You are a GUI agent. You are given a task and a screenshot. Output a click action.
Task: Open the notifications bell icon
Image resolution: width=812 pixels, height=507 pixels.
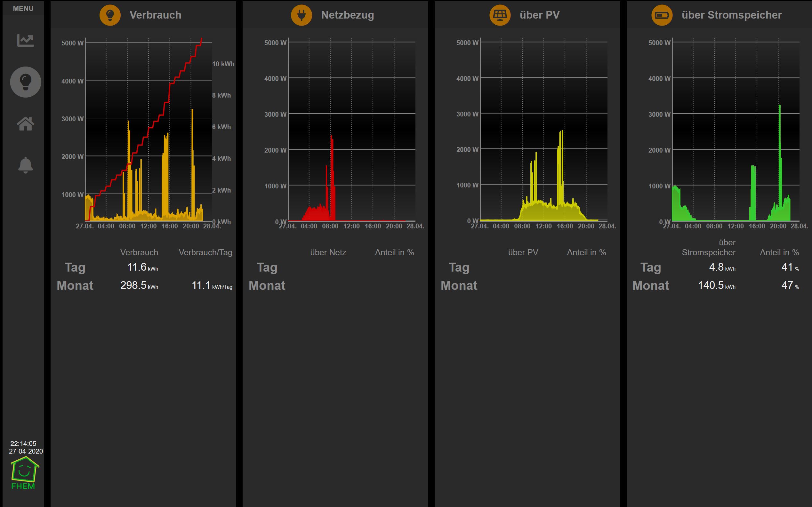coord(26,165)
